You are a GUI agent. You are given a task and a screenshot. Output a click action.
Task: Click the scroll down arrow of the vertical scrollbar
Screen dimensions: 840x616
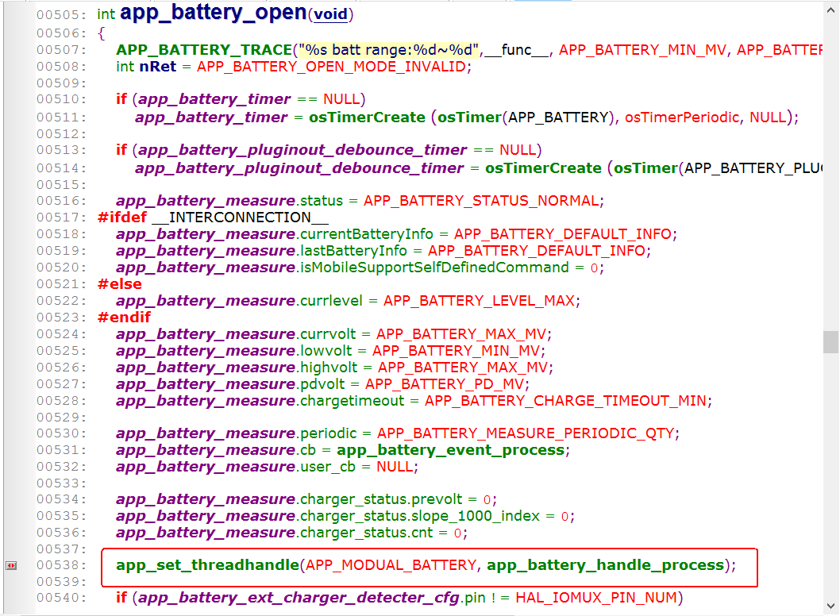(831, 606)
